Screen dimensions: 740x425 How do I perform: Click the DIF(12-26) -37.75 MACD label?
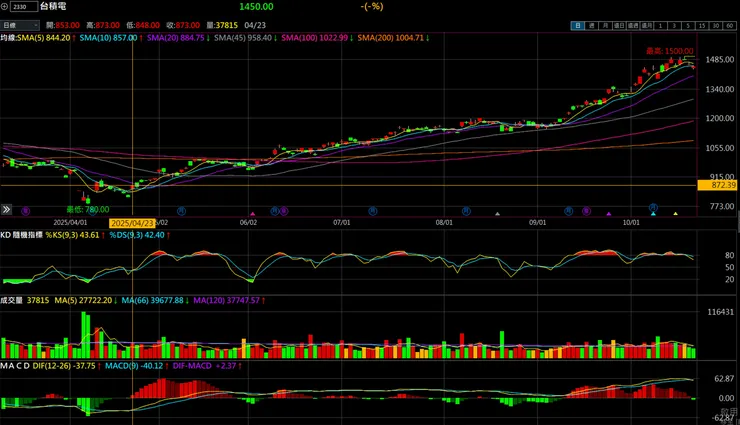66,366
